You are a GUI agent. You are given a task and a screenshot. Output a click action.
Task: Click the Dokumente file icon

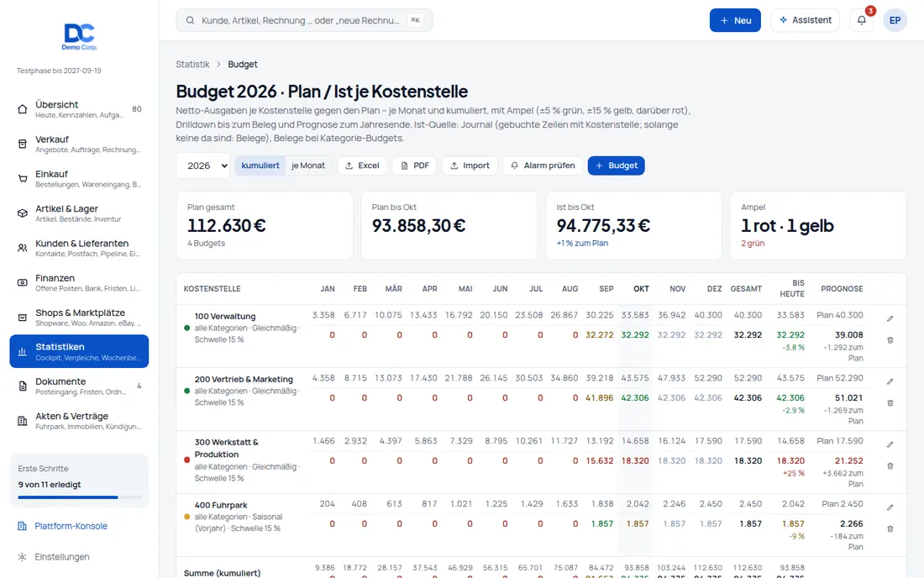point(23,386)
